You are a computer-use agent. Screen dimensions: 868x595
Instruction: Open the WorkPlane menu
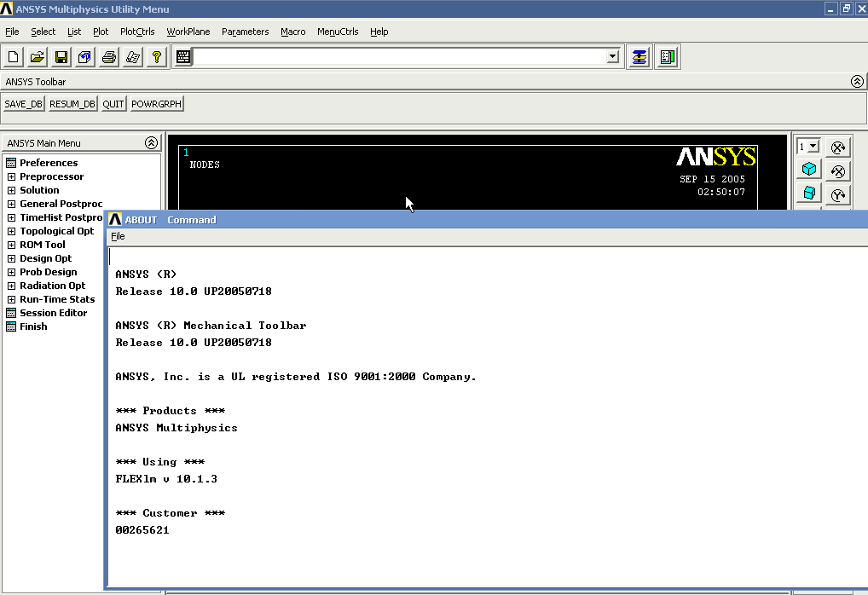pyautogui.click(x=188, y=32)
